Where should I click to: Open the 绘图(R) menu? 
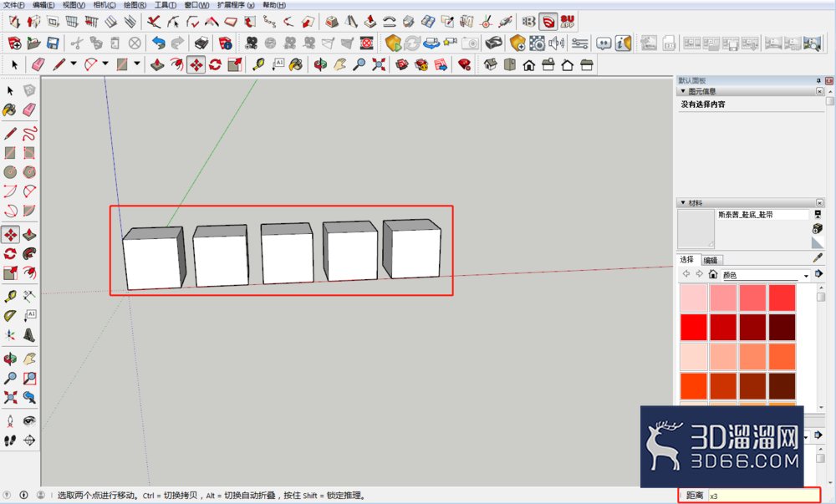click(x=135, y=5)
